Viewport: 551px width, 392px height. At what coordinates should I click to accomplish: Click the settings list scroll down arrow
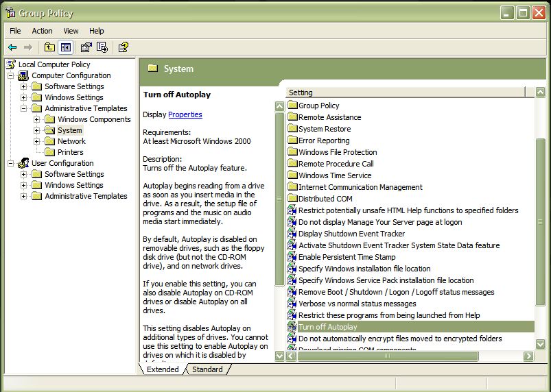point(541,344)
